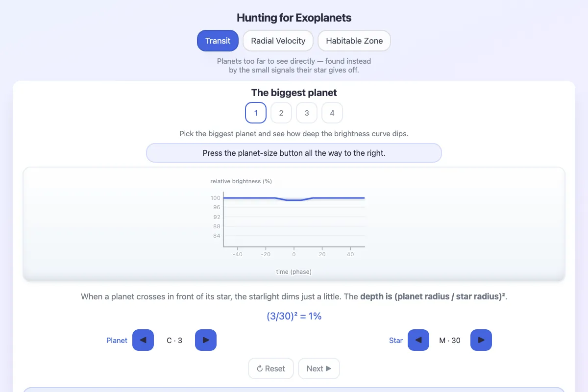This screenshot has height=392, width=588.
Task: Decrease star size with the left arrow
Action: click(x=418, y=340)
